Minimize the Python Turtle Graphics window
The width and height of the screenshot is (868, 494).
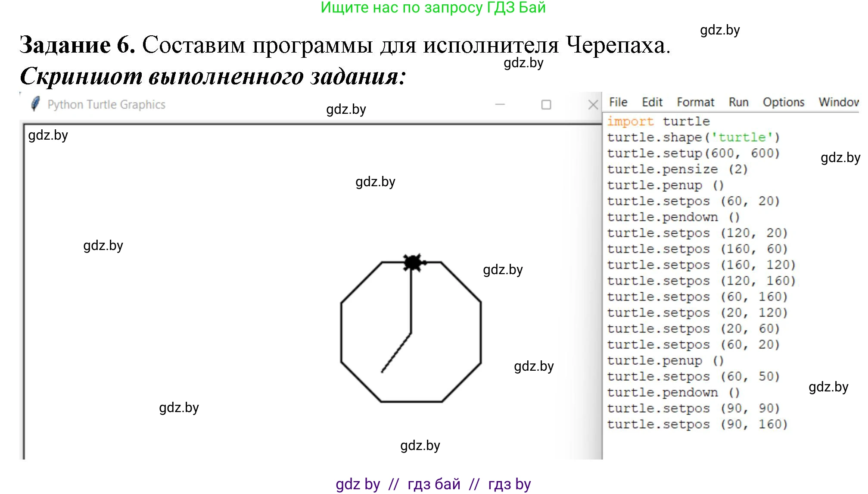click(500, 104)
